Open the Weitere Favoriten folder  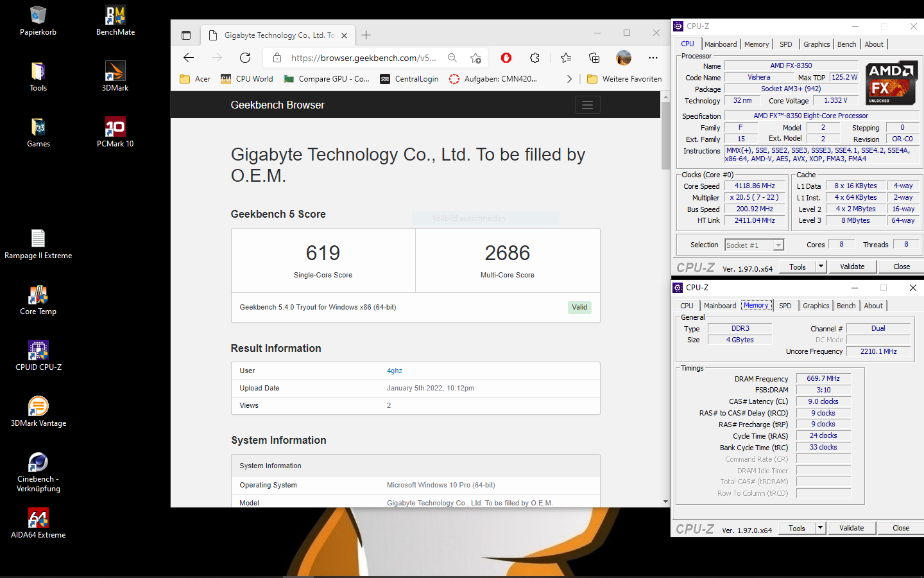click(x=624, y=79)
